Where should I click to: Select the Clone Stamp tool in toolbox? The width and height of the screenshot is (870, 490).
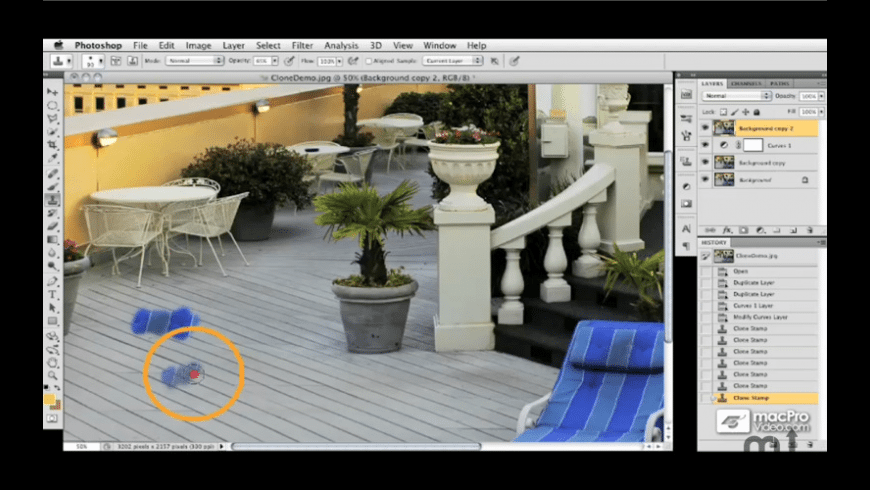tap(53, 200)
